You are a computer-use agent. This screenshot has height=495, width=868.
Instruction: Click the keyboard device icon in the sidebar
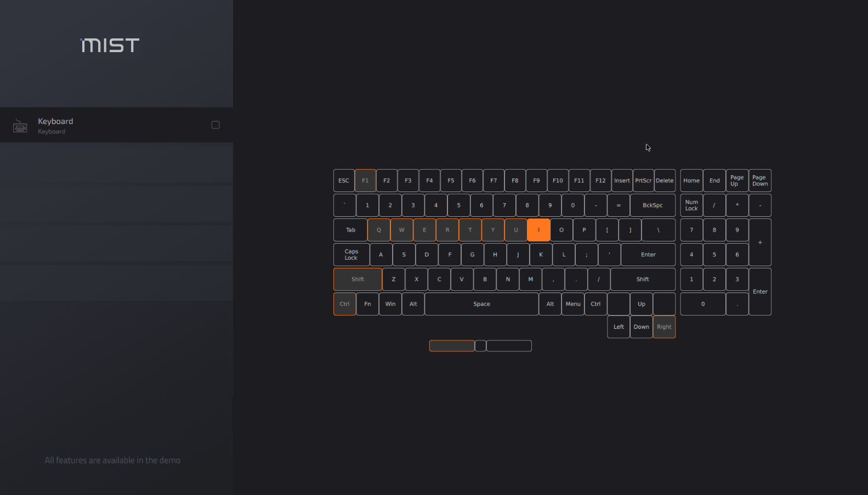[x=20, y=126]
